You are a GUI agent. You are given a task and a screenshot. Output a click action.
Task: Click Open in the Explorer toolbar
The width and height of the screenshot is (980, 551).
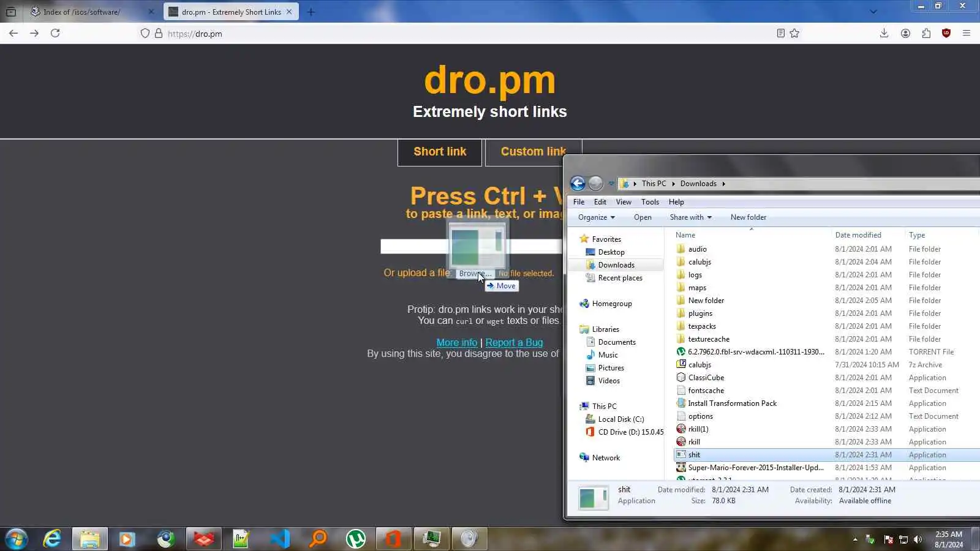(643, 217)
